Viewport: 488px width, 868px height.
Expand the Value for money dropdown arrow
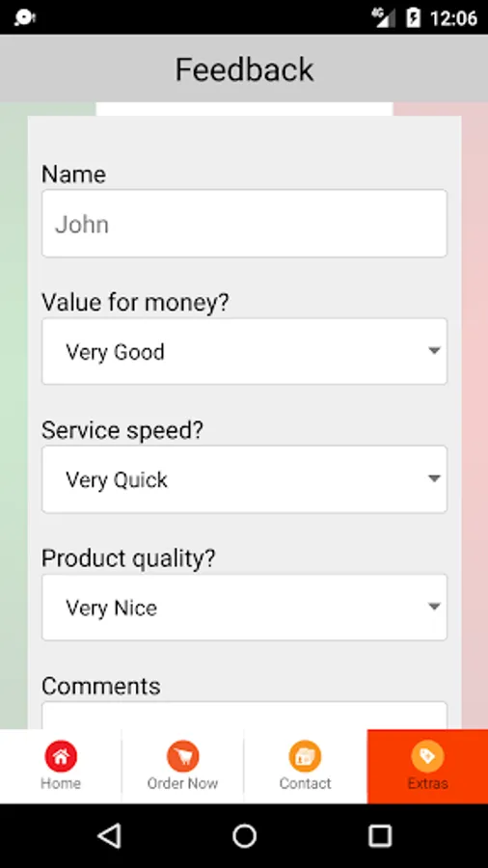pyautogui.click(x=434, y=350)
